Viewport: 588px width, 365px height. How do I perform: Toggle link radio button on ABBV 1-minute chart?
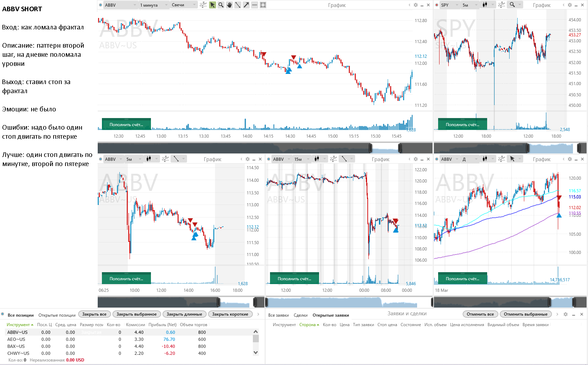point(101,5)
